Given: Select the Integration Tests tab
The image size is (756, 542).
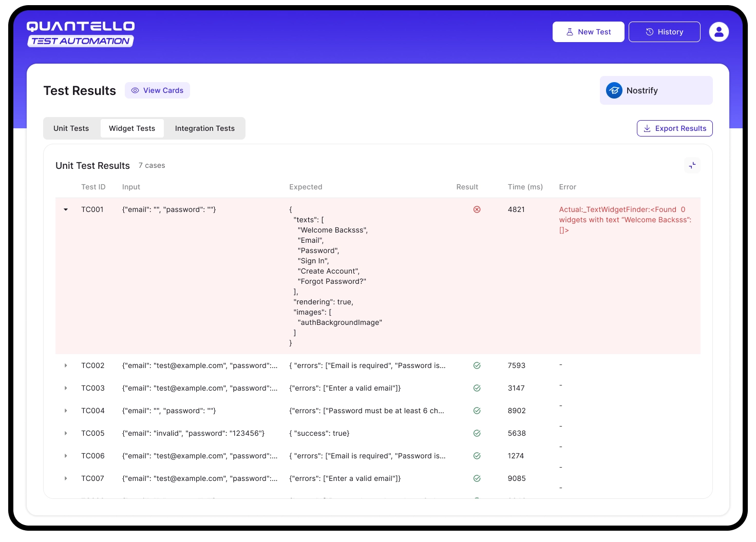Looking at the screenshot, I should coord(205,128).
